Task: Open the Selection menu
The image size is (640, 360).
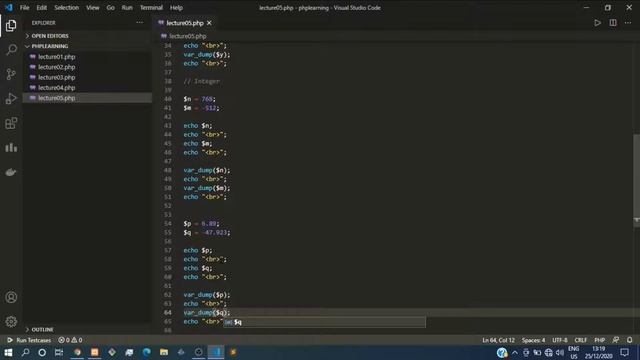Action: [x=67, y=7]
